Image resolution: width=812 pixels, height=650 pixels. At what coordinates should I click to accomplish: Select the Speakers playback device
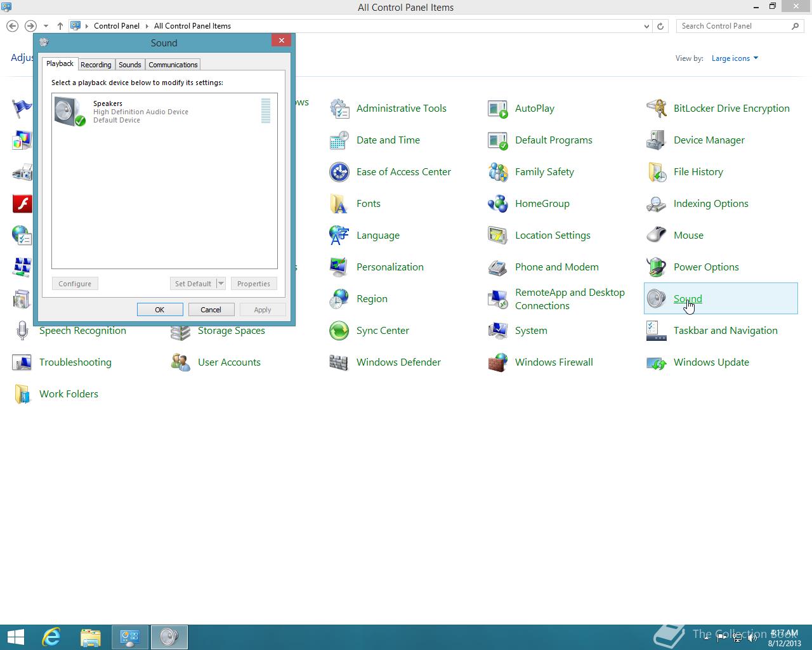coord(164,112)
